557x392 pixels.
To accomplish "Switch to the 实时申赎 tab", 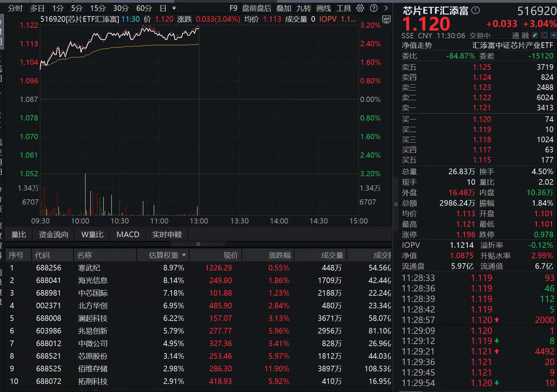I will (167, 234).
